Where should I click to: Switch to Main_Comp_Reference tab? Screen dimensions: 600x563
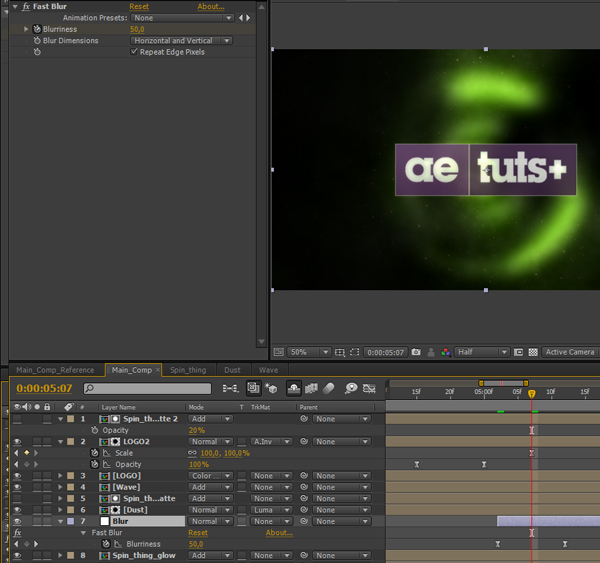pyautogui.click(x=55, y=370)
